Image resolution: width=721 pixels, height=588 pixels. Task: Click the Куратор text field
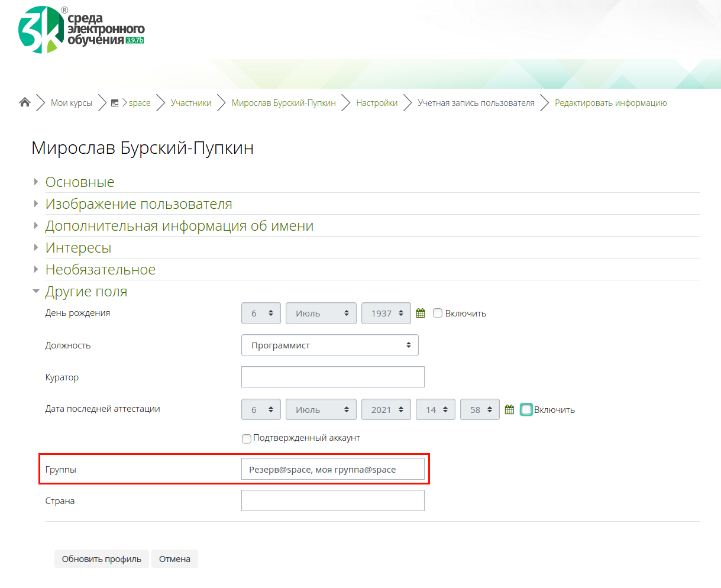(x=332, y=377)
